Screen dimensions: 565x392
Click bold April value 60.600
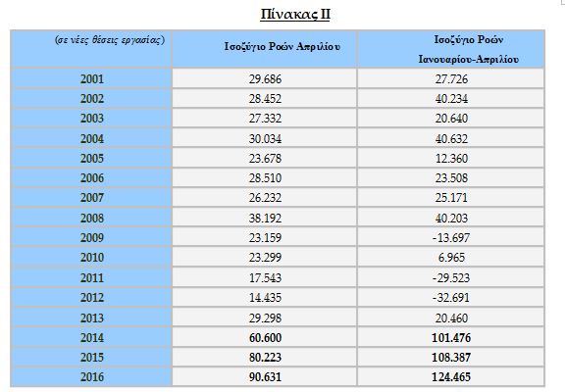click(x=265, y=338)
